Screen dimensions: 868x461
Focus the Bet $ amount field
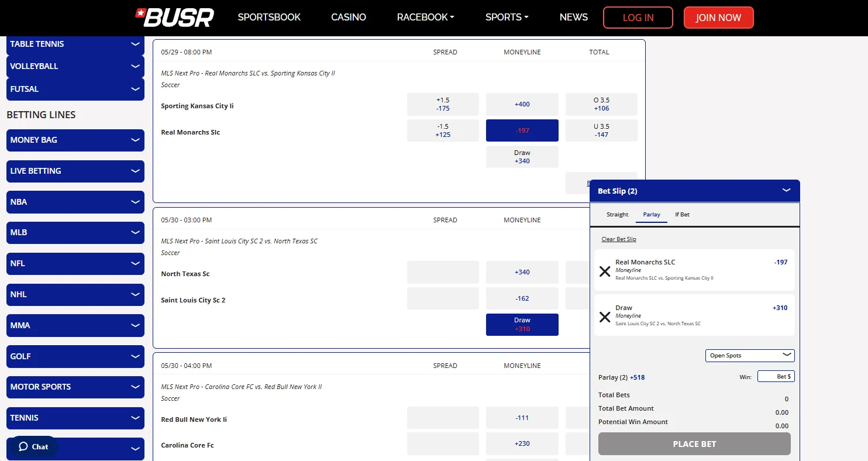click(776, 376)
